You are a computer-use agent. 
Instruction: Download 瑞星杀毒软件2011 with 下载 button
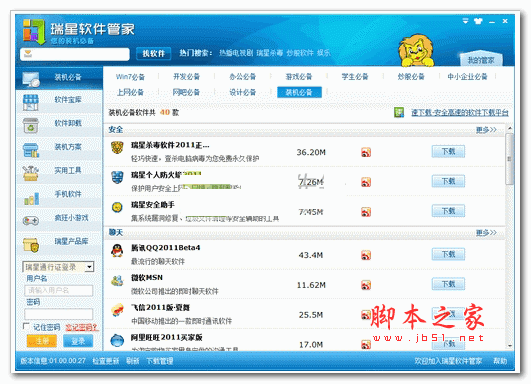pos(448,151)
